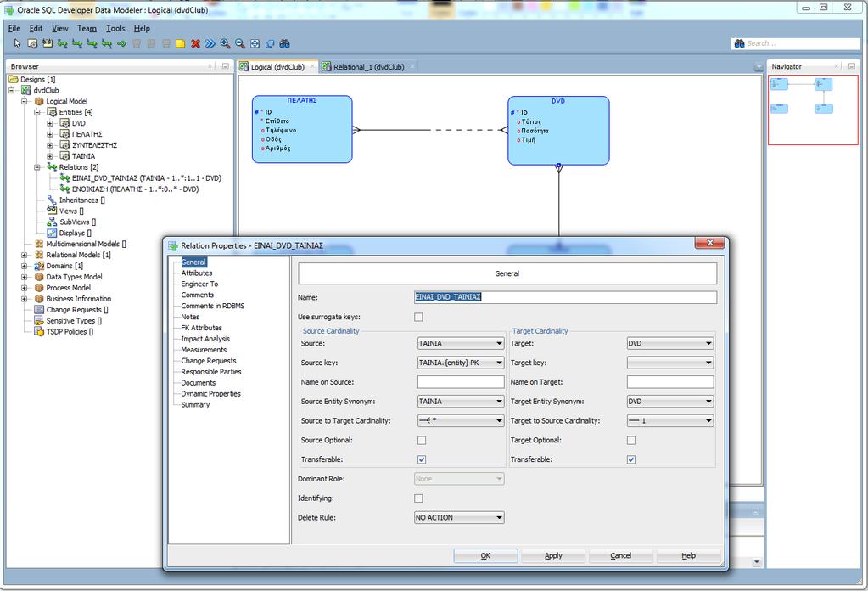Click the New View toolbar icon

coord(47,44)
